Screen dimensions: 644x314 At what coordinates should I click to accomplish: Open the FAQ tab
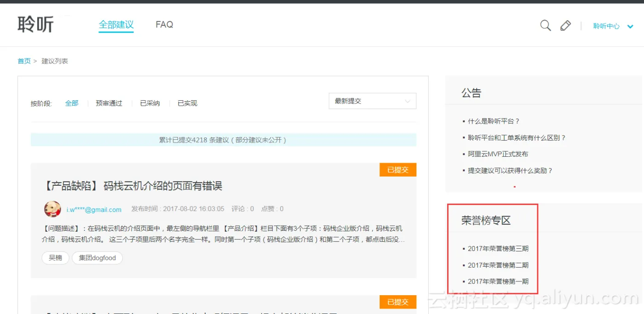click(x=164, y=25)
